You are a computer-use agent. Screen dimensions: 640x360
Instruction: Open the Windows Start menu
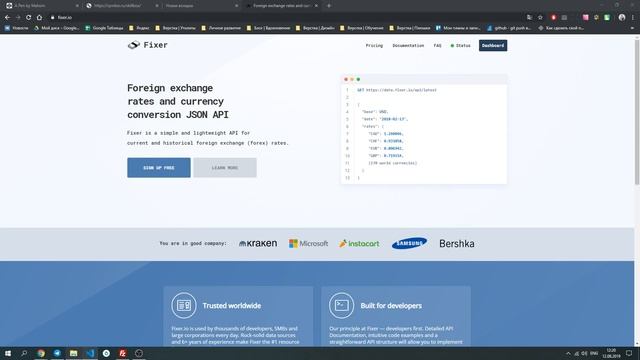tap(8, 353)
